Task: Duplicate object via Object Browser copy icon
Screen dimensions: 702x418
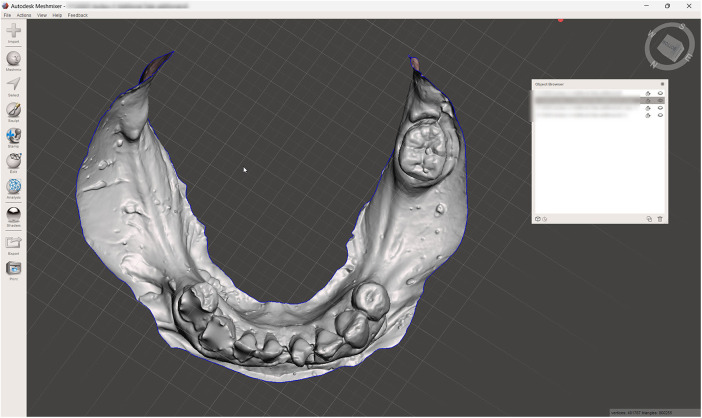Action: click(x=649, y=219)
